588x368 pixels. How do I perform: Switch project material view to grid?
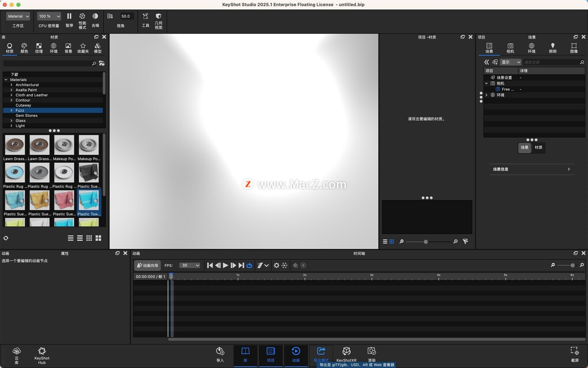point(392,242)
